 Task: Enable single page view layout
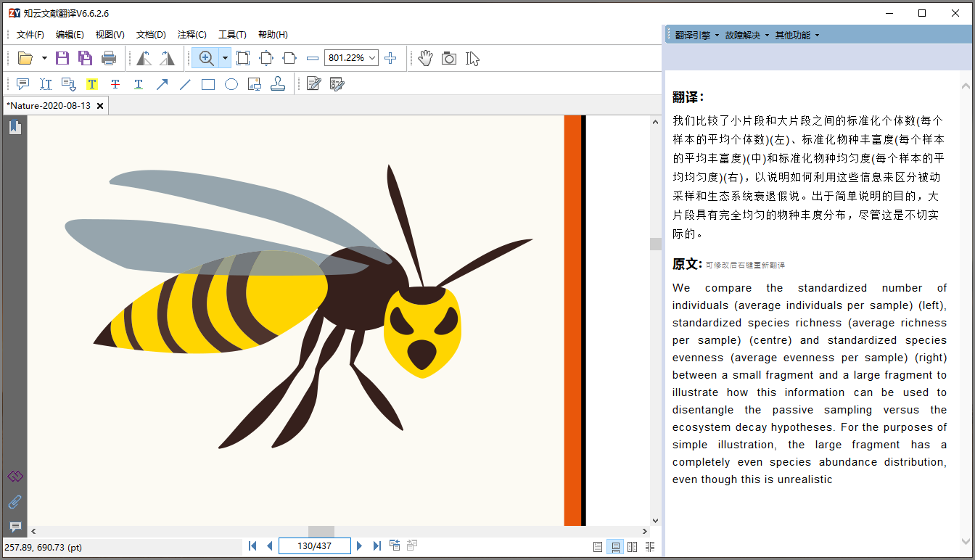click(598, 546)
